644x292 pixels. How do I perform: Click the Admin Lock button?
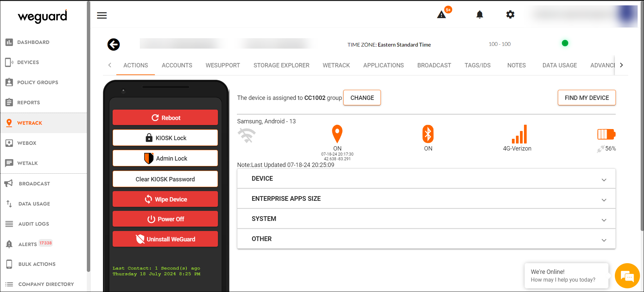(165, 158)
